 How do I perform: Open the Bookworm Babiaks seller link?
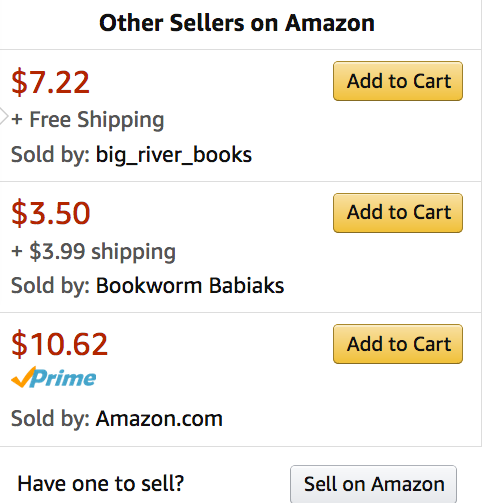[x=190, y=286]
